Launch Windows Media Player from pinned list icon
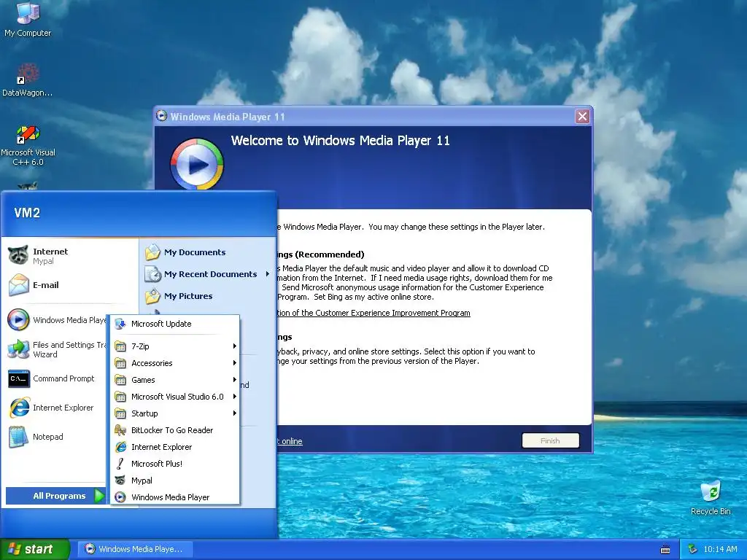 18,319
